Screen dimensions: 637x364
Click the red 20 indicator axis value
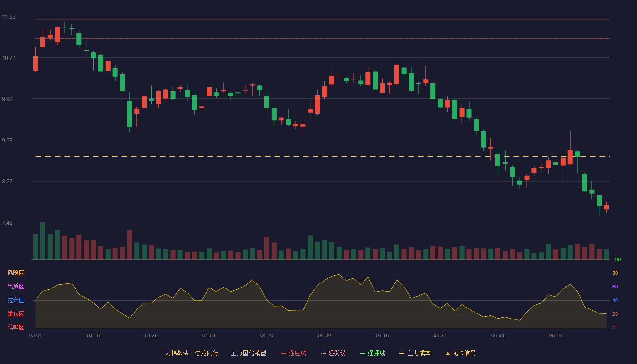[x=615, y=314]
